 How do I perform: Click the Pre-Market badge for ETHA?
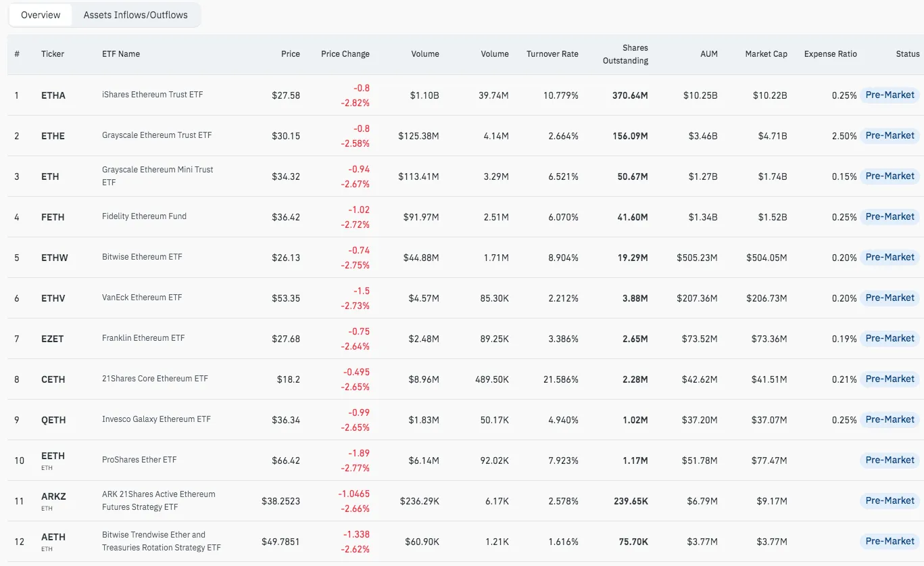point(890,95)
